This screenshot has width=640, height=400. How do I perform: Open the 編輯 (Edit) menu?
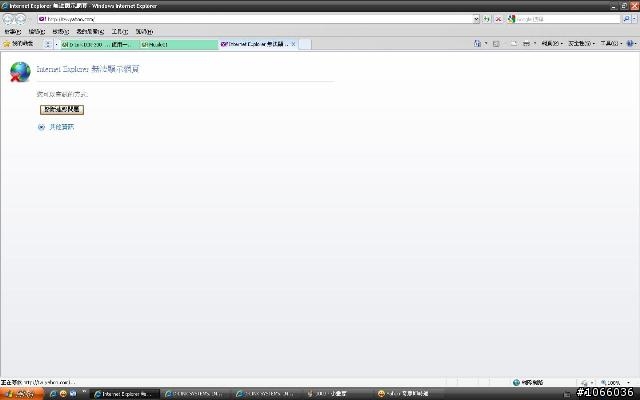[36, 31]
